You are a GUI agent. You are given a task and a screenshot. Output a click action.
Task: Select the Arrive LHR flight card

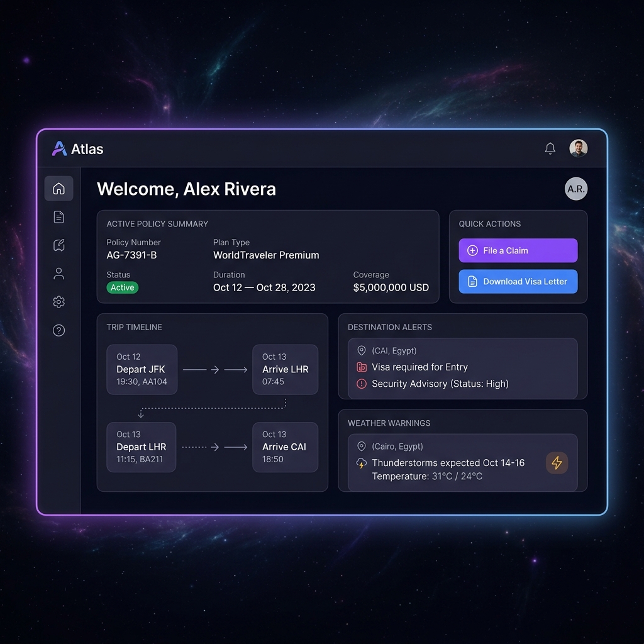(x=285, y=369)
